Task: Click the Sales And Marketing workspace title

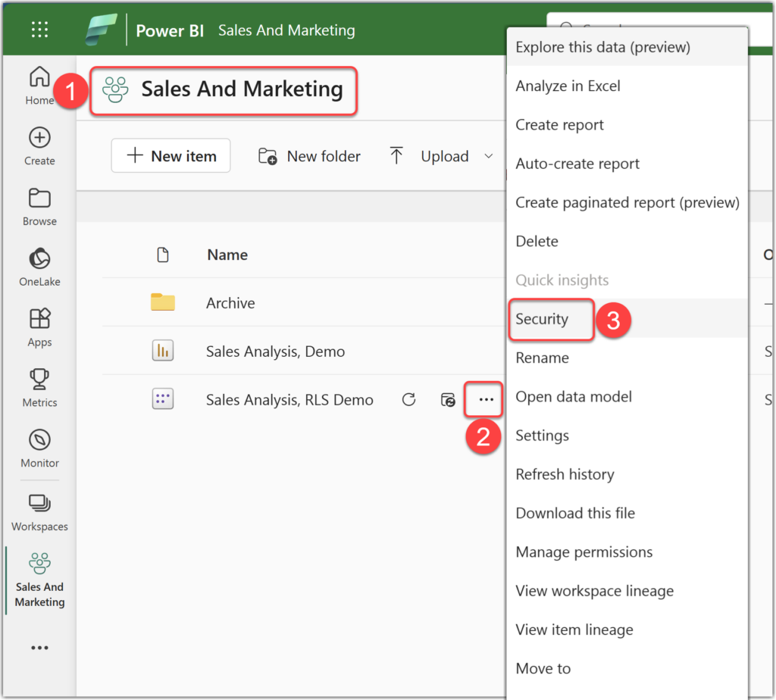Action: pos(242,89)
